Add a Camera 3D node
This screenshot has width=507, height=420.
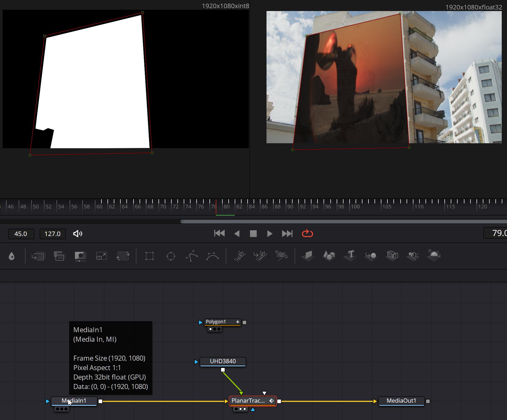click(392, 255)
